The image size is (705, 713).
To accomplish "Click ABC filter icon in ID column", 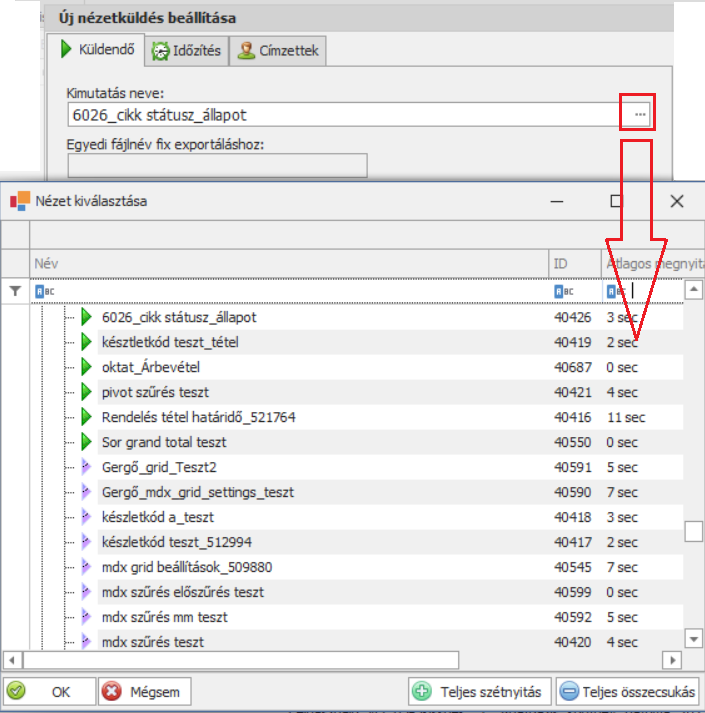I will click(561, 291).
